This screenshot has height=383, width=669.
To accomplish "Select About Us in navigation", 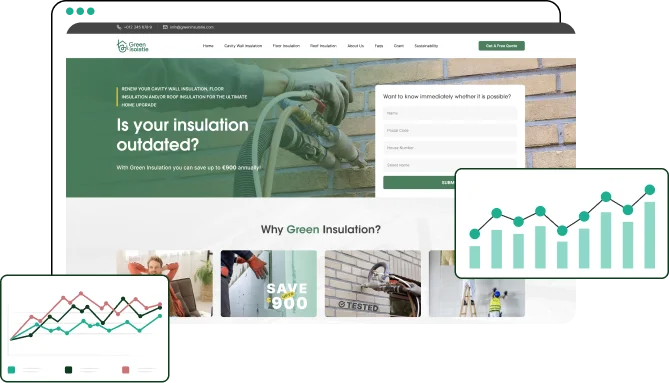I will (355, 46).
